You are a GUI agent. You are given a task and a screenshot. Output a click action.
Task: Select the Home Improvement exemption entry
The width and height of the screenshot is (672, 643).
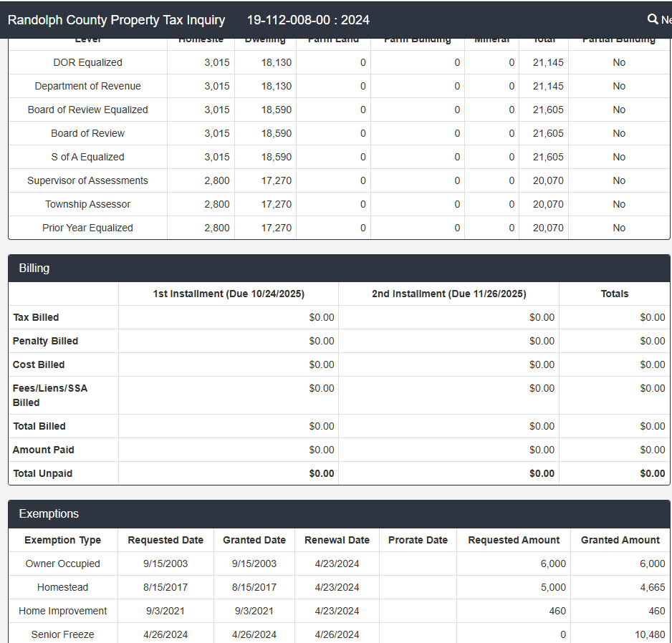coord(63,611)
